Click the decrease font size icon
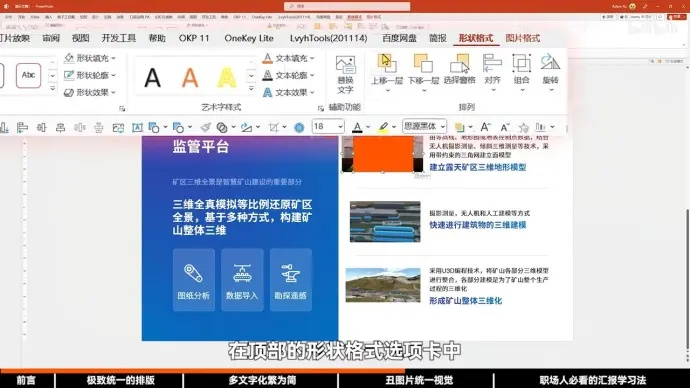The height and width of the screenshot is (388, 690). (x=505, y=128)
